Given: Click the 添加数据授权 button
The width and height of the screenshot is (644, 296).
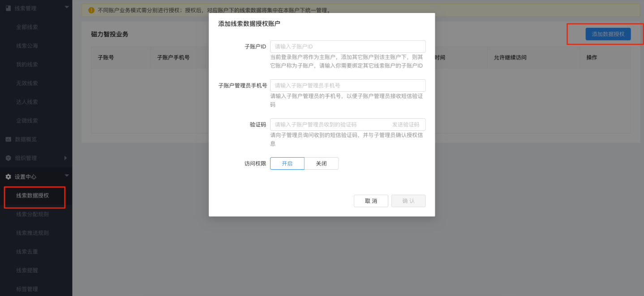Looking at the screenshot, I should pyautogui.click(x=608, y=34).
